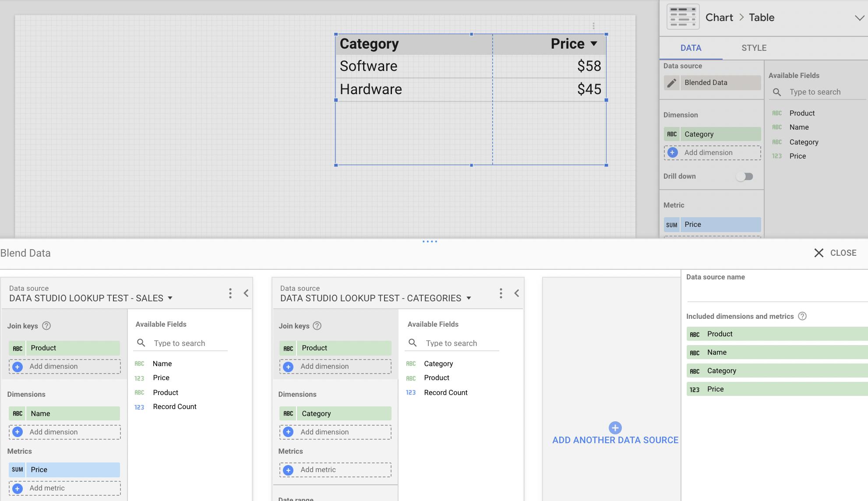Open the table chart three-dot menu
Image resolution: width=868 pixels, height=501 pixels.
pyautogui.click(x=593, y=26)
